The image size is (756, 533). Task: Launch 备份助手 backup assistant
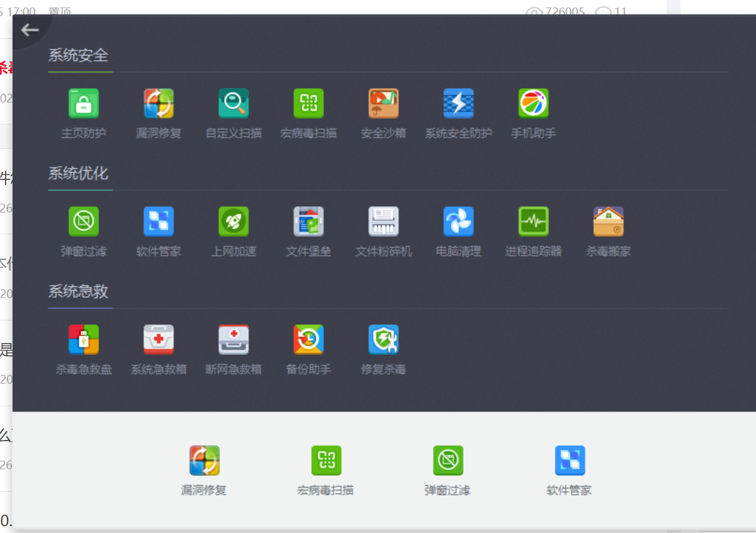(309, 340)
